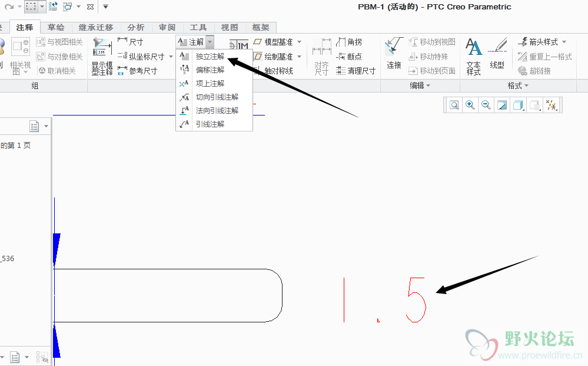The height and width of the screenshot is (366, 588).
Task: Expand the 模型基准 dropdown arrow
Action: click(299, 42)
